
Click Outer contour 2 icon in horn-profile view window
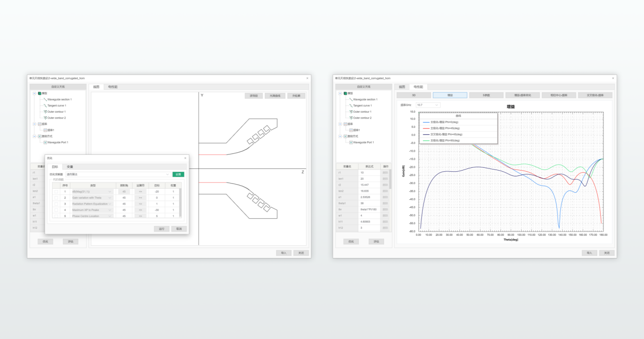[x=45, y=118]
